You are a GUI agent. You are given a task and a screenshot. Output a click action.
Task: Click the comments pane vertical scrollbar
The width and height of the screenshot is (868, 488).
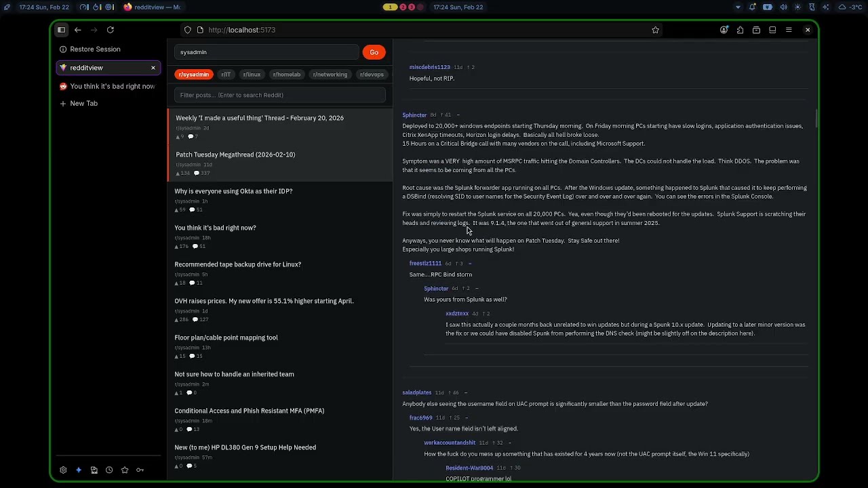click(816, 119)
